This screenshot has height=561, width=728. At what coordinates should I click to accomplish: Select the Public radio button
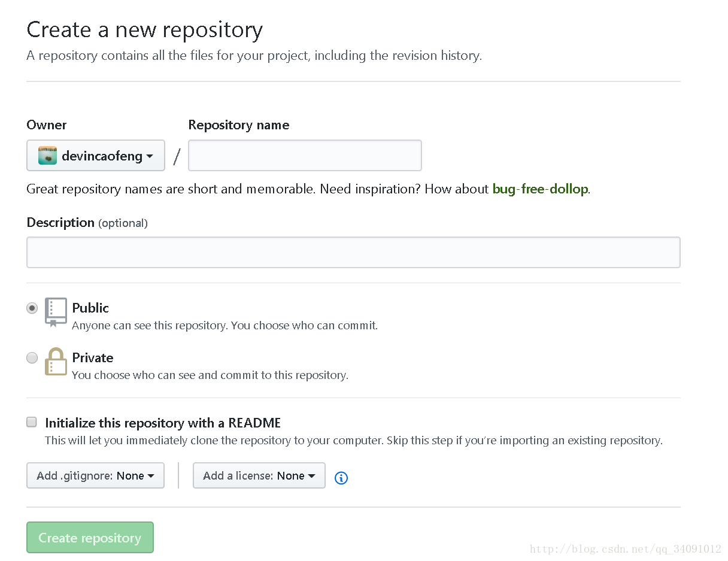coord(32,308)
